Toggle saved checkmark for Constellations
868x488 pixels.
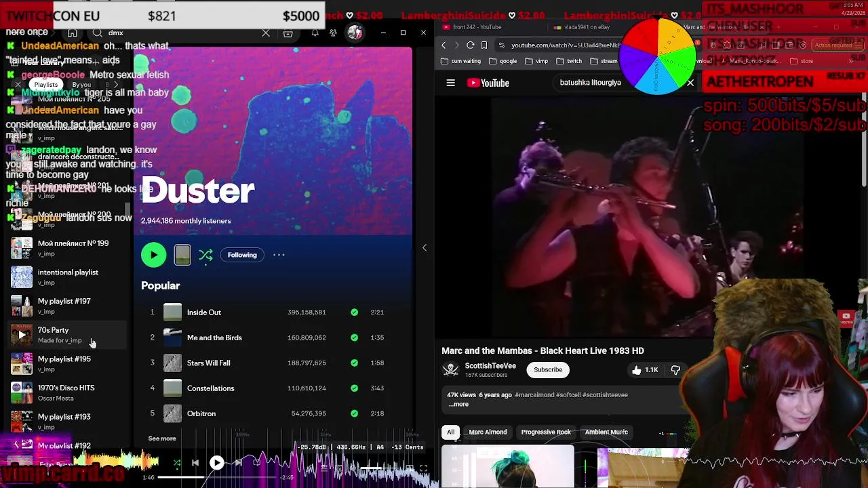pos(354,388)
